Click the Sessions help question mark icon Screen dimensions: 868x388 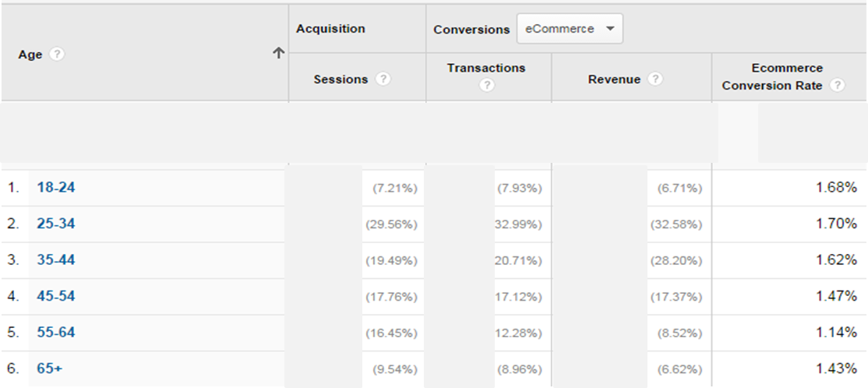383,79
